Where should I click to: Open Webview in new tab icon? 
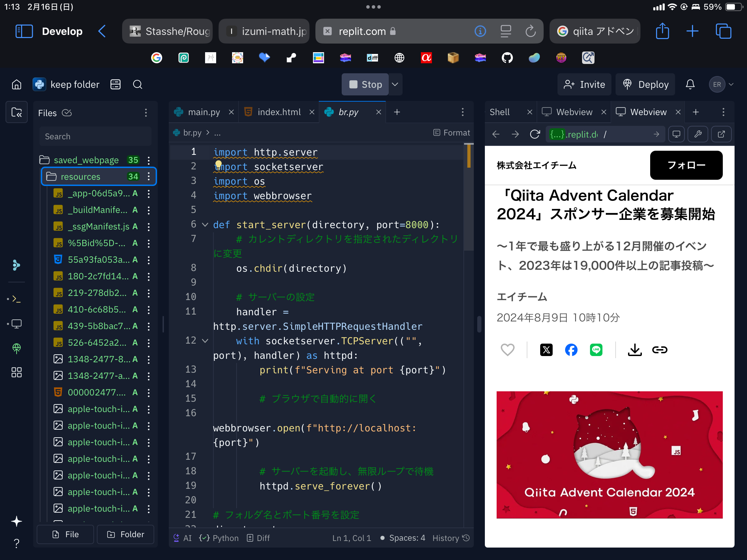721,134
